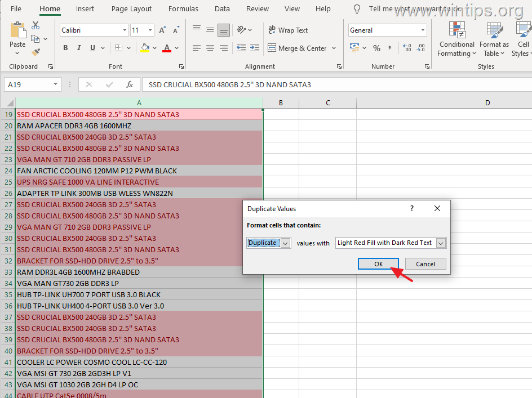Screen dimensions: 532x398
Task: Switch to the Data tab
Action: [x=222, y=9]
